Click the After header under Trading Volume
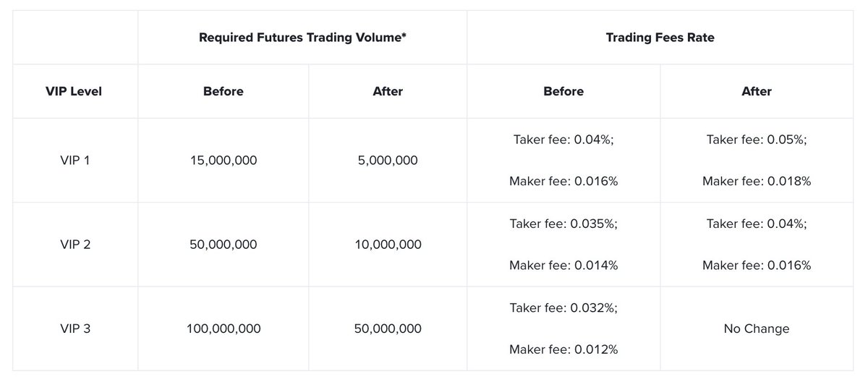Image resolution: width=868 pixels, height=382 pixels. tap(387, 91)
